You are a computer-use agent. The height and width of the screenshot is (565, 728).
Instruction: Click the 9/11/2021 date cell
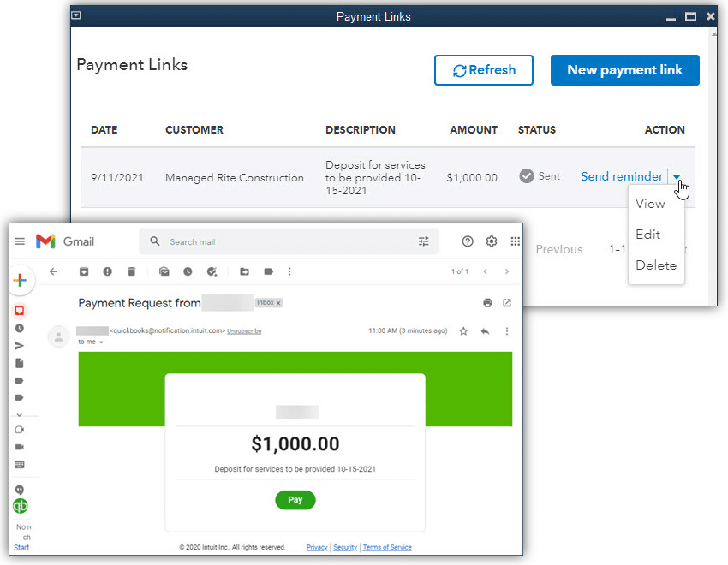coord(117,178)
